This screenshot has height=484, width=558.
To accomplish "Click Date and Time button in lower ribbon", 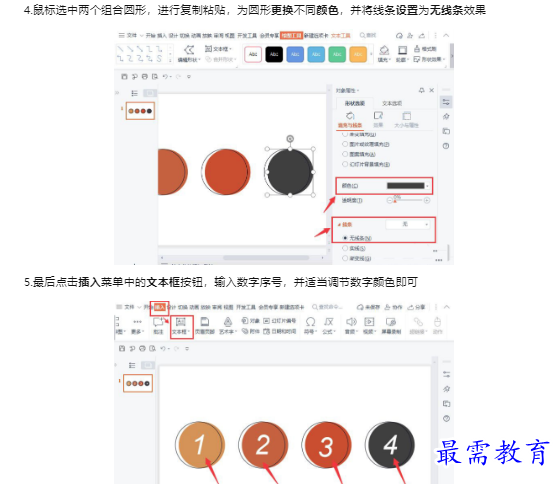I will pyautogui.click(x=280, y=331).
